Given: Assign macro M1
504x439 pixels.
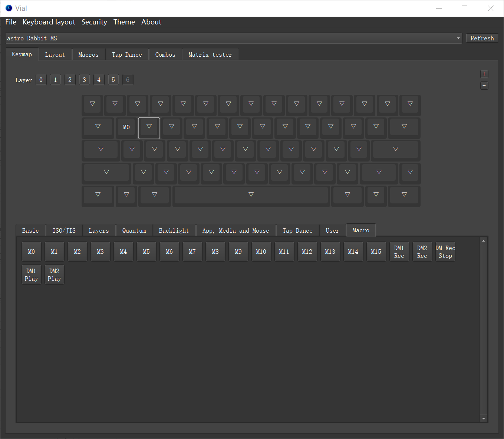Looking at the screenshot, I should 55,252.
